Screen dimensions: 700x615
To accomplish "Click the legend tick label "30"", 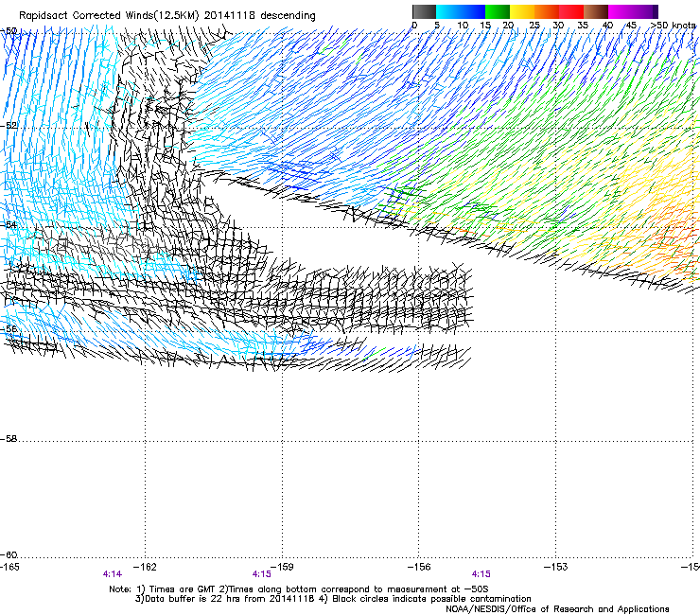I will click(558, 26).
